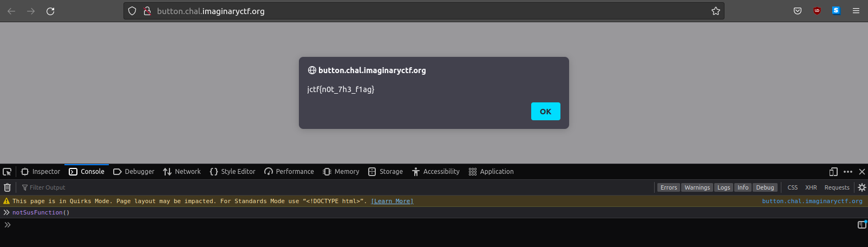Toggle the Errors filter
Screen dimensions: 868x247
pos(668,187)
